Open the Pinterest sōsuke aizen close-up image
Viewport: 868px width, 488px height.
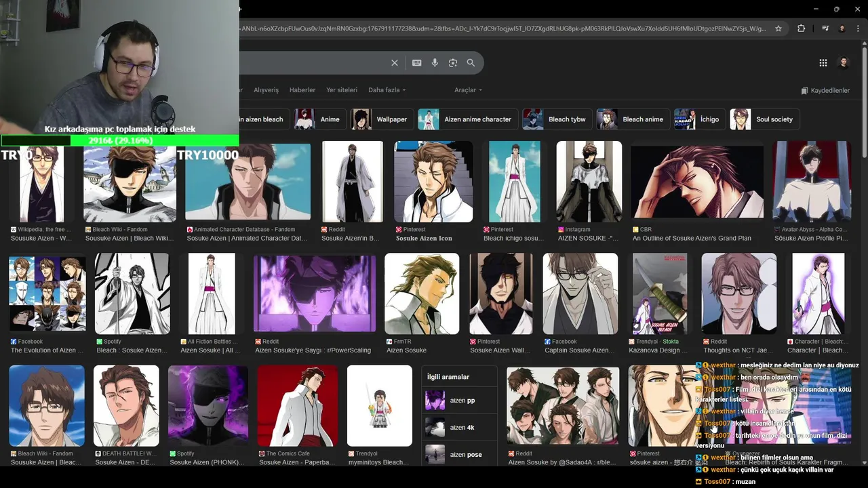(662, 405)
